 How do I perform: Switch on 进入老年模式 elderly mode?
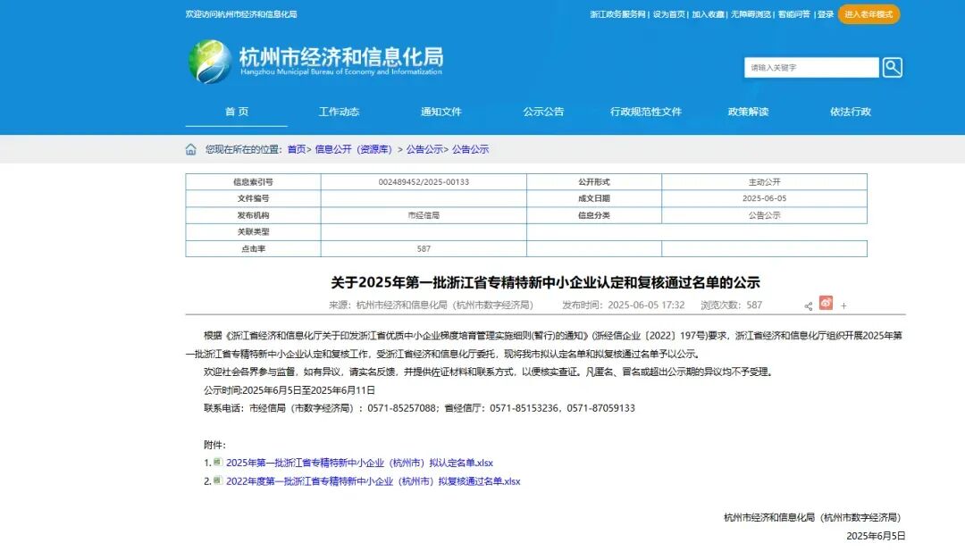[x=868, y=14]
